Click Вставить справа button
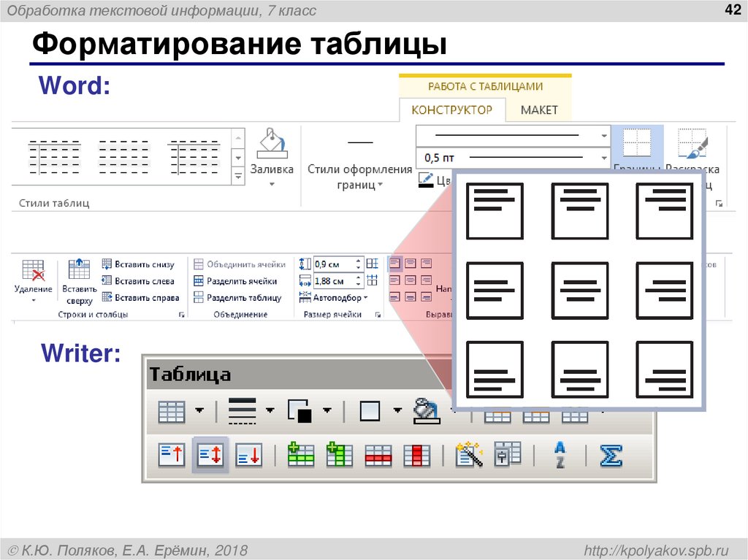 (x=141, y=298)
